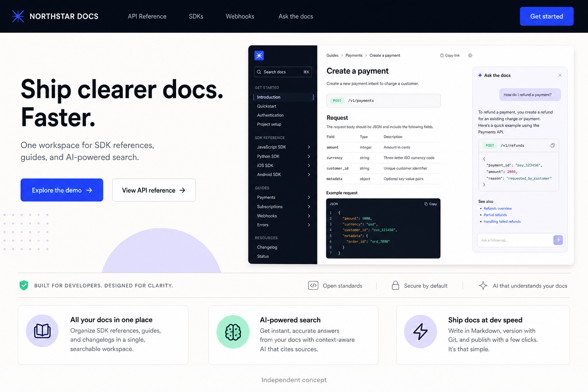588x392 pixels.
Task: Expand the Android SDK chevron
Action: pos(309,175)
